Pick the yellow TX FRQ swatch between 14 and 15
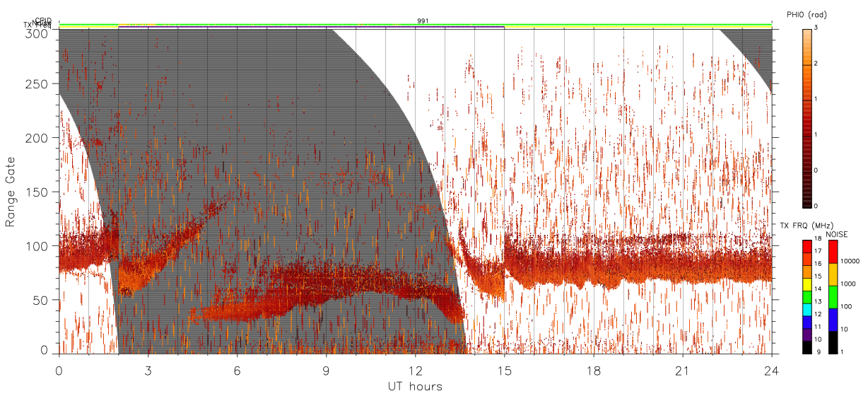Image resolution: width=868 pixels, height=401 pixels. pos(807,284)
